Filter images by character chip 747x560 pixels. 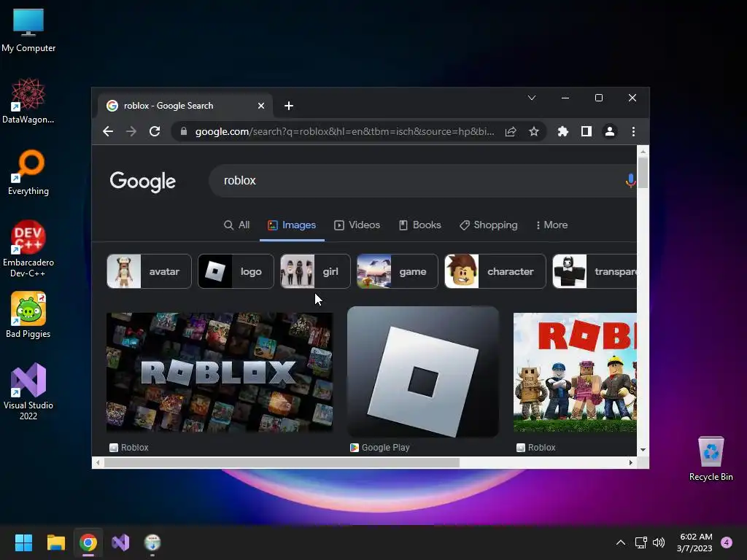(495, 271)
